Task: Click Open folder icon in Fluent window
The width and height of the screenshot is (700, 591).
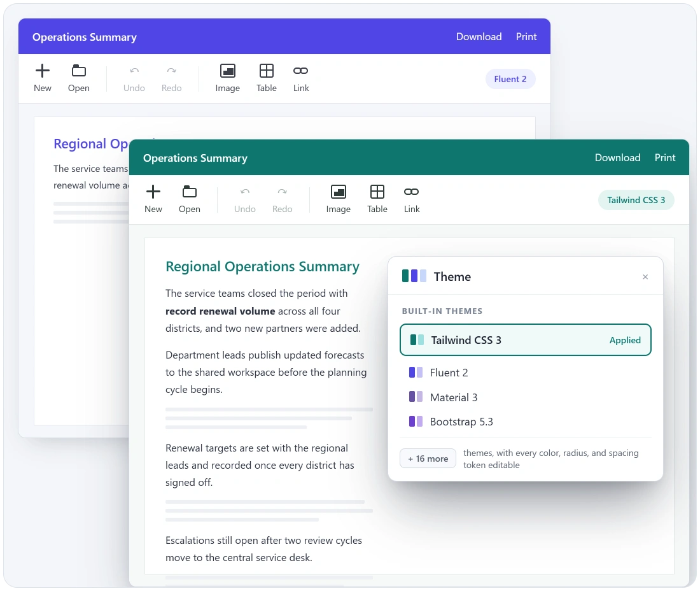Action: pyautogui.click(x=78, y=71)
